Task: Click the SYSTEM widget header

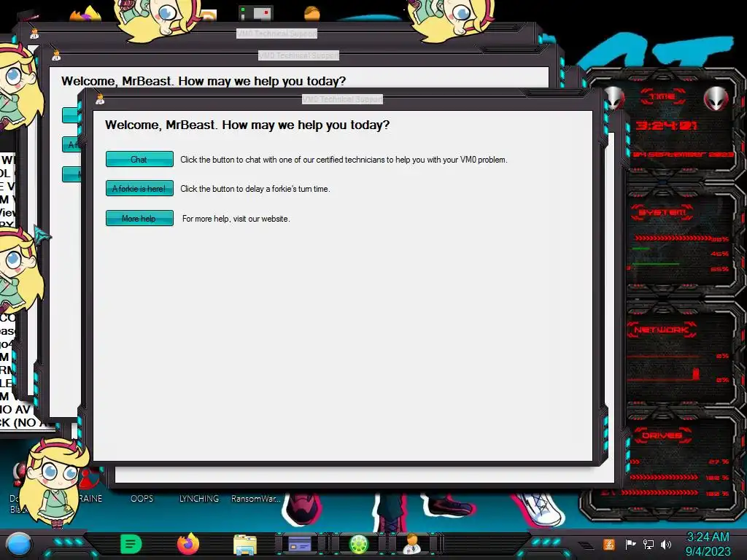Action: 662,212
